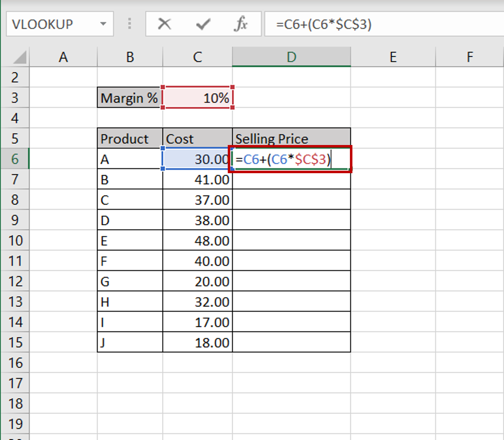Click the 10% margin value cell
Viewport: 504px width, 440px height.
198,98
